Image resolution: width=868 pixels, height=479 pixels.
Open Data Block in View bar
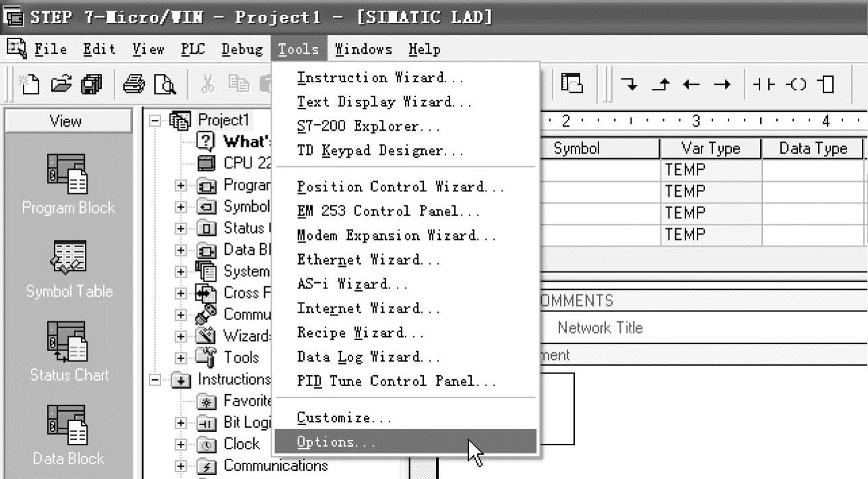pyautogui.click(x=67, y=435)
